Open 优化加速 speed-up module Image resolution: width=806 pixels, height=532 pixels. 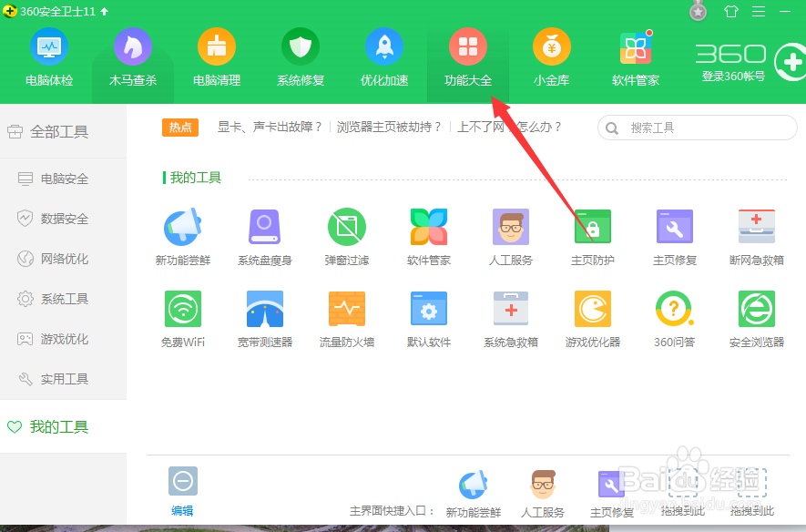coord(384,57)
